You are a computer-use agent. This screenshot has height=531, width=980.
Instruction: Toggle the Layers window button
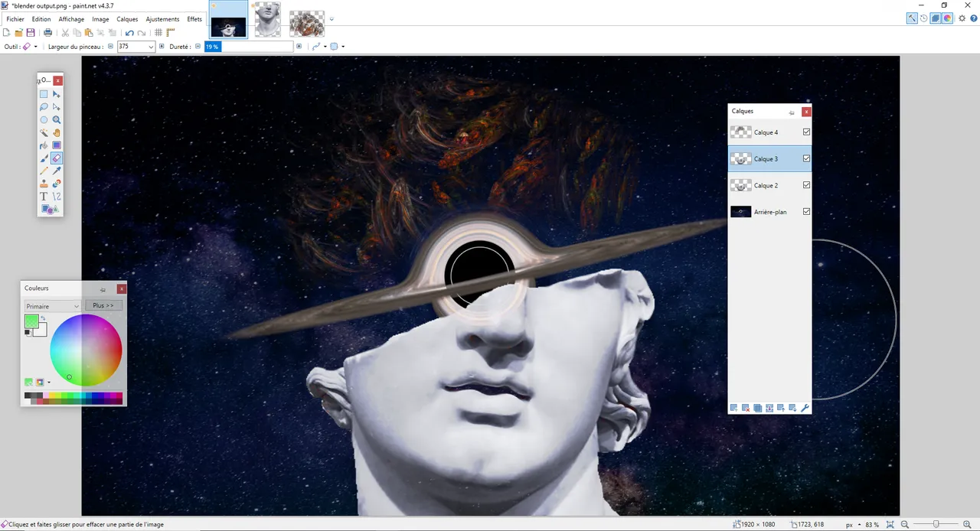pos(936,18)
